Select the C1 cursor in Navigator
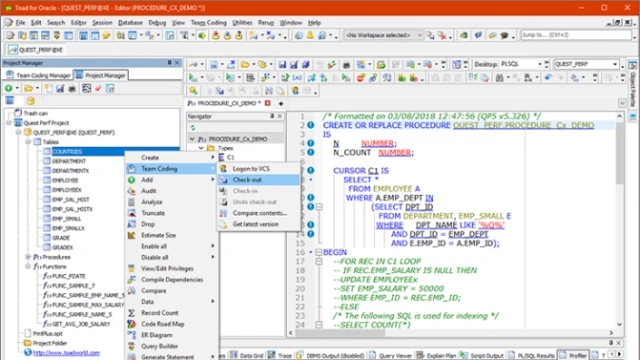Image resolution: width=640 pixels, height=360 pixels. point(231,157)
